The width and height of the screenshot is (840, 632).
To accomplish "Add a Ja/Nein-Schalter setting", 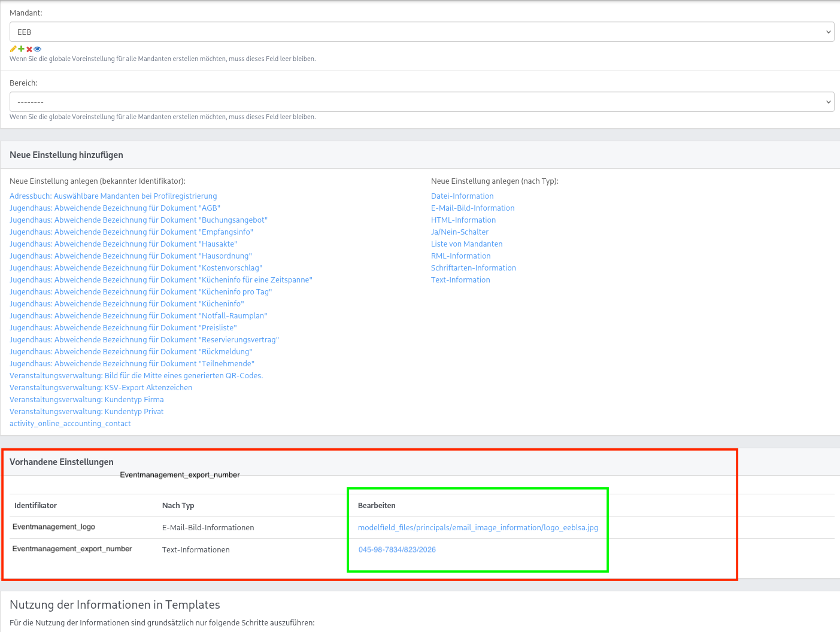I will [459, 232].
